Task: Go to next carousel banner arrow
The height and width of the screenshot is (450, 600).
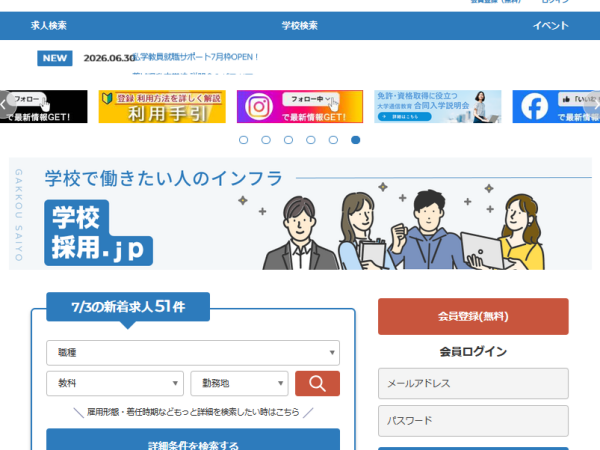Action: tap(595, 104)
